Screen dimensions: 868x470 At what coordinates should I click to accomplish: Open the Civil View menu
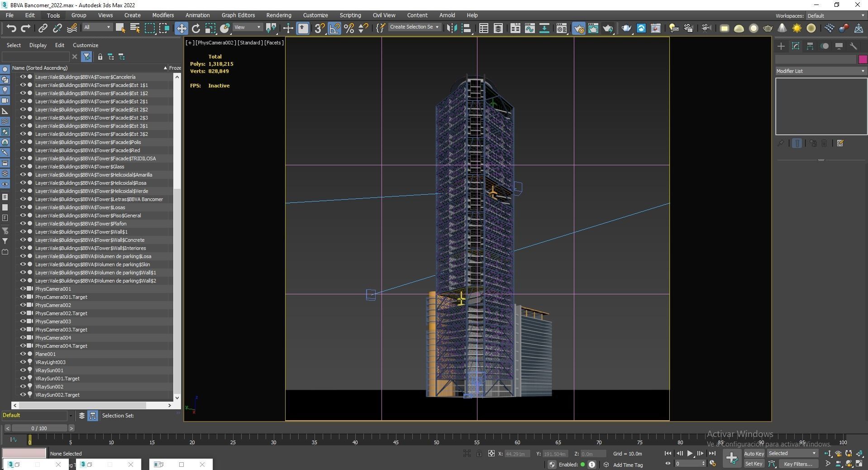tap(384, 15)
